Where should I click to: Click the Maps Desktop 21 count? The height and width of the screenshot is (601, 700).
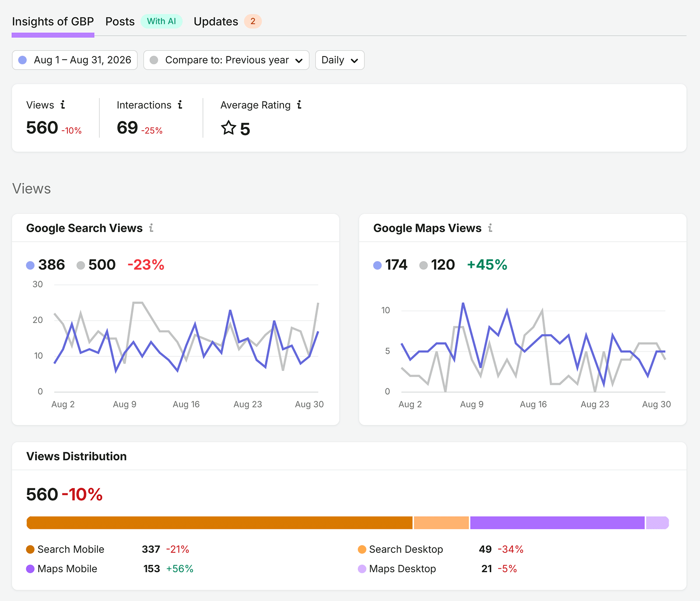pos(487,569)
